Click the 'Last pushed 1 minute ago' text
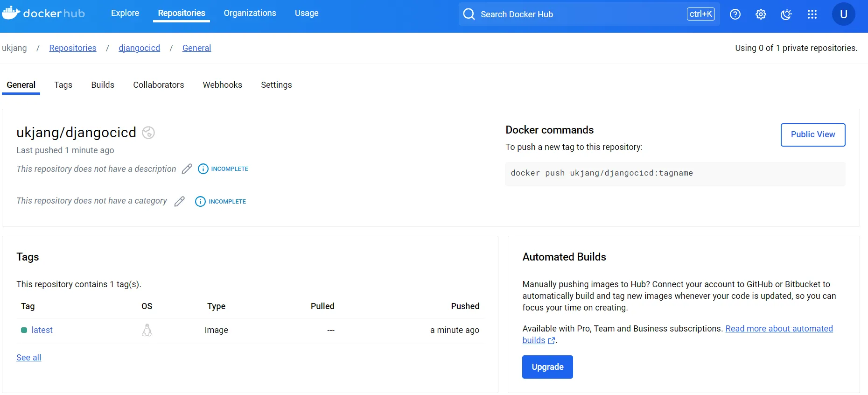 pyautogui.click(x=65, y=150)
